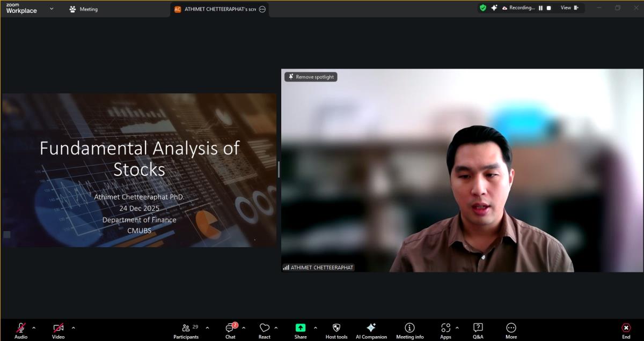Pause the cloud recording

(x=541, y=8)
